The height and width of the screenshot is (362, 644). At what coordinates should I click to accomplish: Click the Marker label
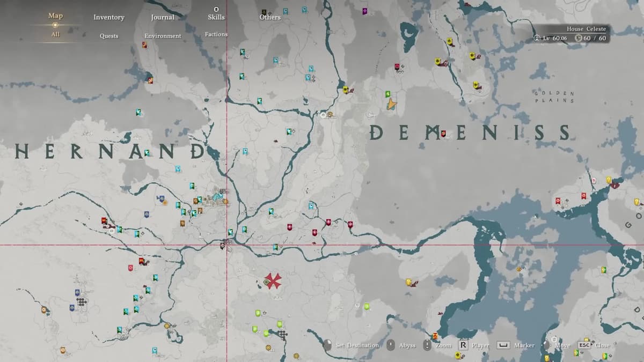coord(524,345)
